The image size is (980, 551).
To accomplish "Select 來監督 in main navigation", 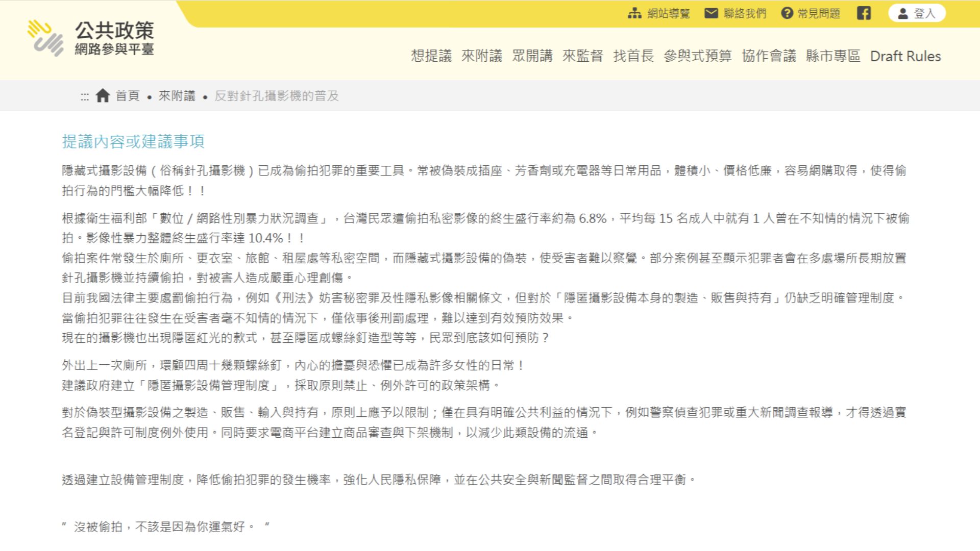I will (583, 56).
